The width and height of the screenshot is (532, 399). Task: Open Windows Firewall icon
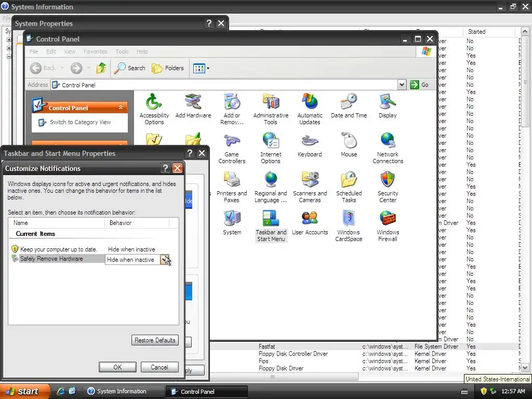point(388,226)
